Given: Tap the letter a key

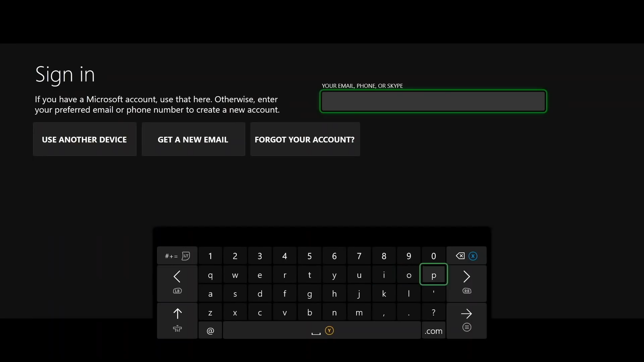Looking at the screenshot, I should pos(210,294).
